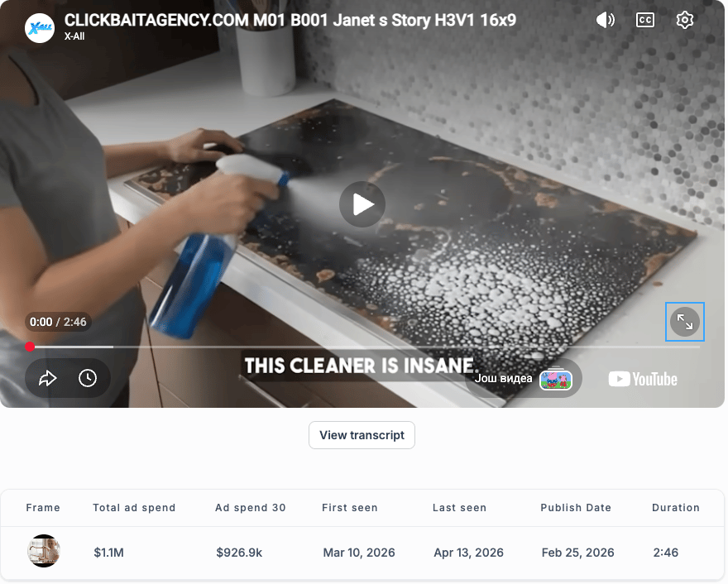The height and width of the screenshot is (584, 728).
Task: Click the share arrow icon
Action: click(x=47, y=378)
